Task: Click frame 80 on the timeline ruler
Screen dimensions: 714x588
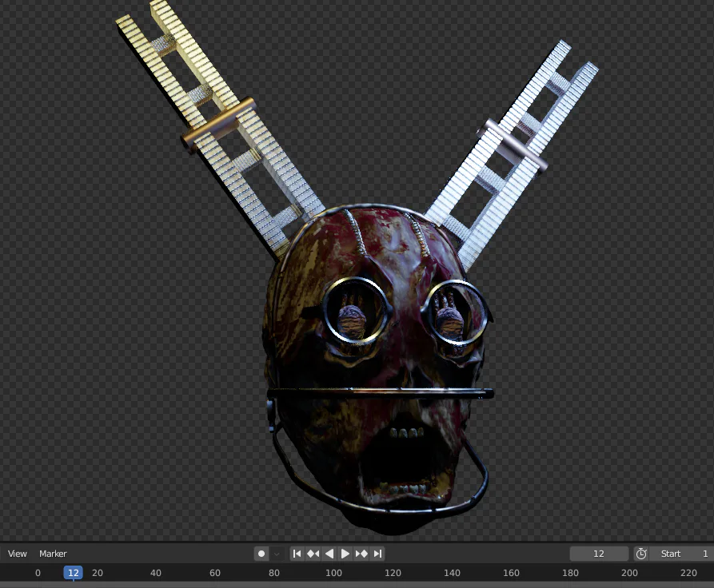Action: pos(274,573)
